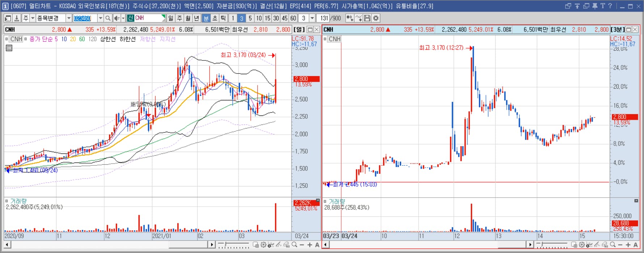Open help via the question mark icon
This screenshot has height=253, width=644.
coord(610,6)
